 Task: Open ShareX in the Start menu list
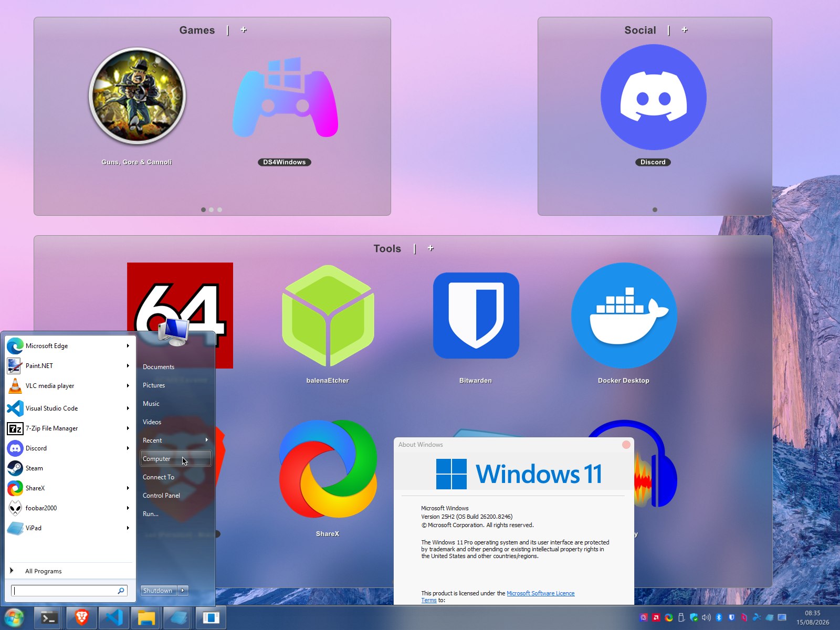click(68, 488)
